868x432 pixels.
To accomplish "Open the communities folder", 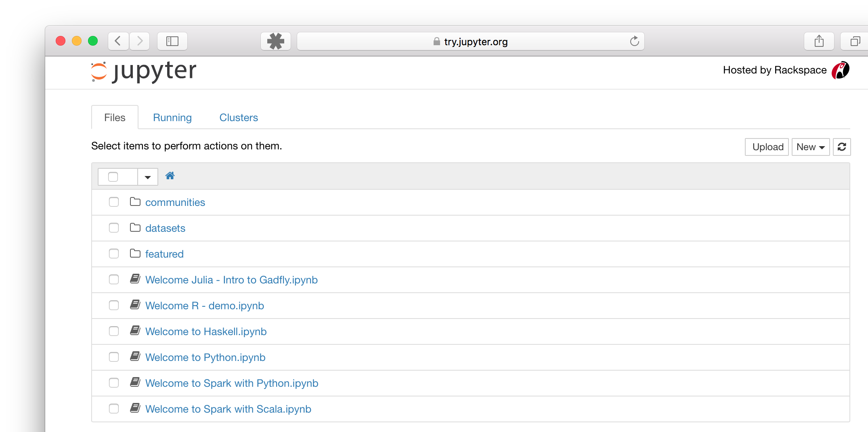I will click(175, 202).
